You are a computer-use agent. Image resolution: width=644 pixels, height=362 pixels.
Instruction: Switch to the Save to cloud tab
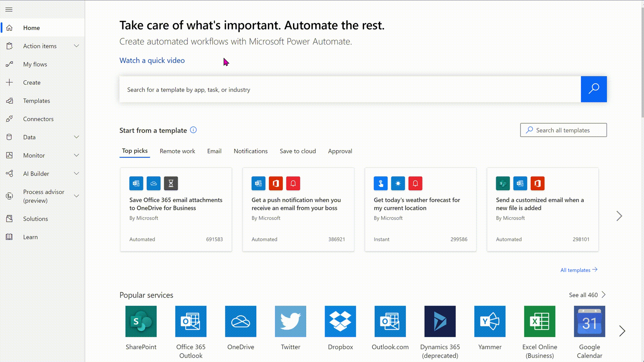(298, 151)
